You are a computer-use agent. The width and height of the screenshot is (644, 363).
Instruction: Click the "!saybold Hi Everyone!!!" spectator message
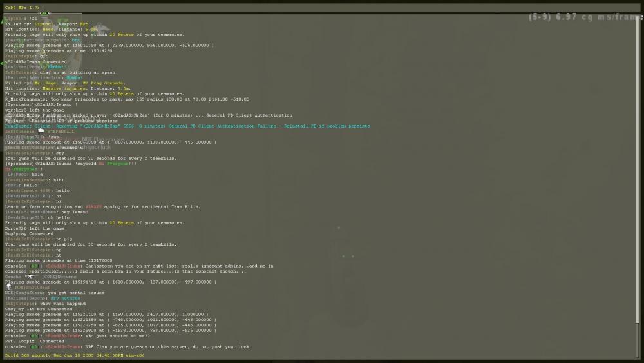click(71, 164)
